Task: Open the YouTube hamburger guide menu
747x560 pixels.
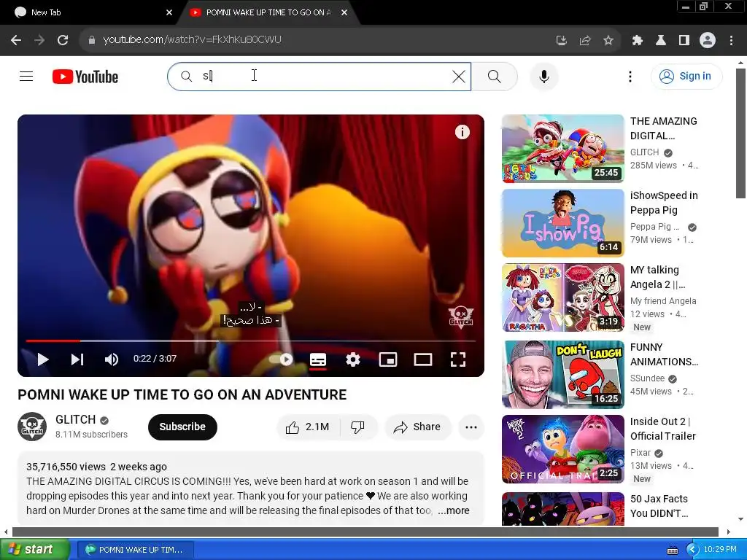Action: coord(26,76)
